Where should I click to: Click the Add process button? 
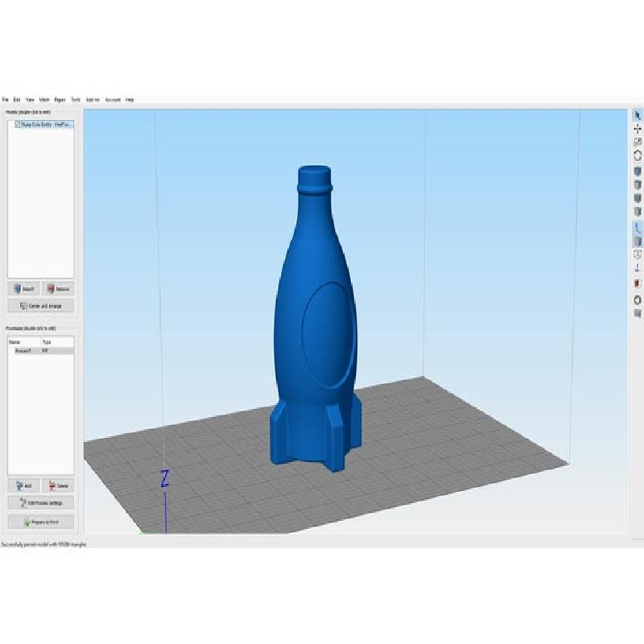(x=24, y=485)
